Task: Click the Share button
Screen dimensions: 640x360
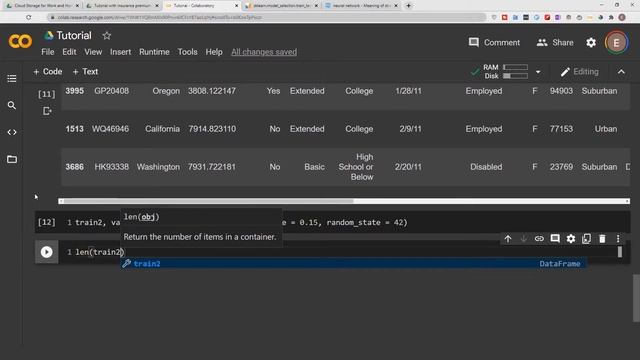Action: [x=555, y=42]
